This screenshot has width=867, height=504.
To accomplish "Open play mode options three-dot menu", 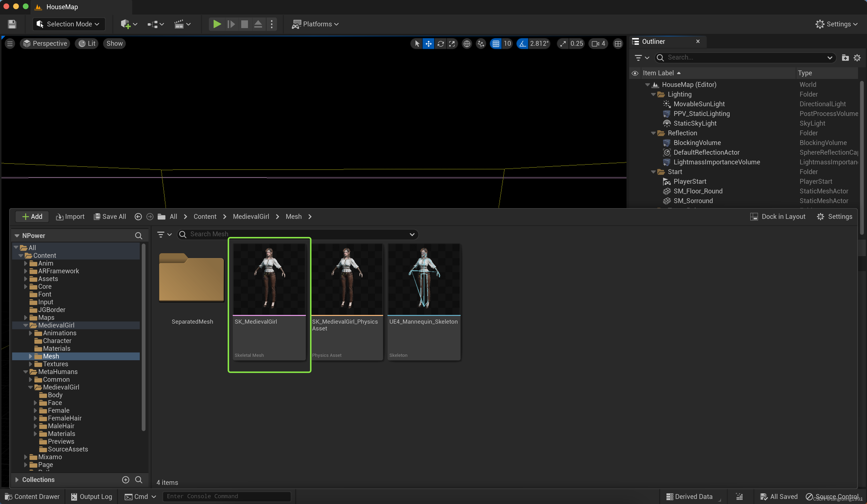I will (272, 24).
